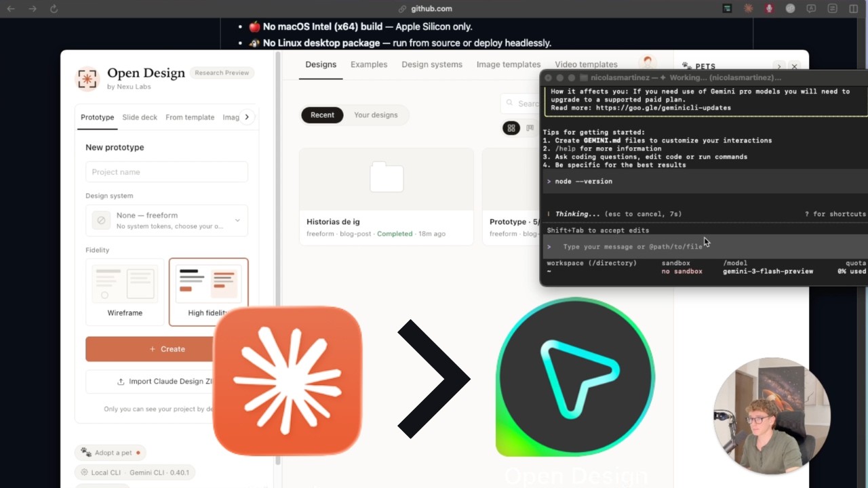Reload the github.com page
The height and width of the screenshot is (488, 868).
tap(54, 9)
